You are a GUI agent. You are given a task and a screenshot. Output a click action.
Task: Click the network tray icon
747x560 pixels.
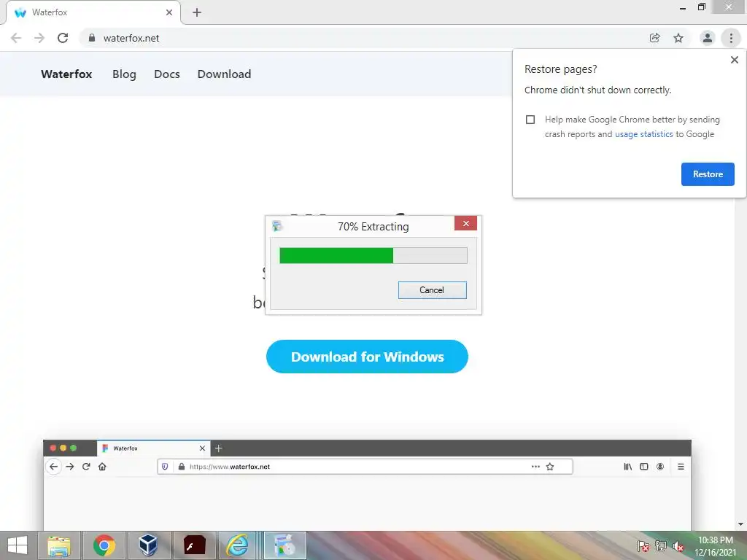pyautogui.click(x=661, y=546)
